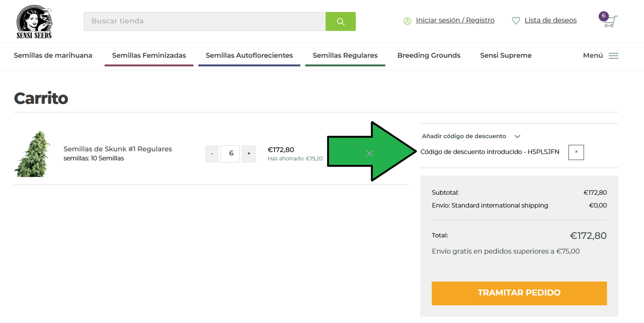
Task: Click the cart item count badge
Action: [603, 16]
